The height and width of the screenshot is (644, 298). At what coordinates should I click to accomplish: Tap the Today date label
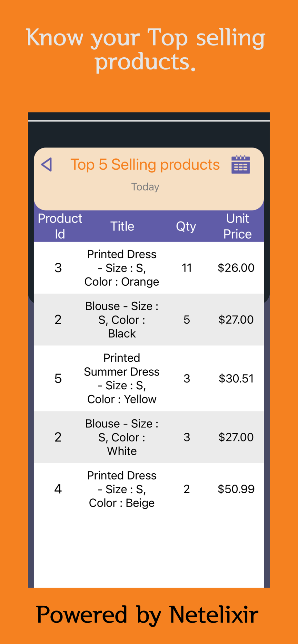[x=145, y=187]
